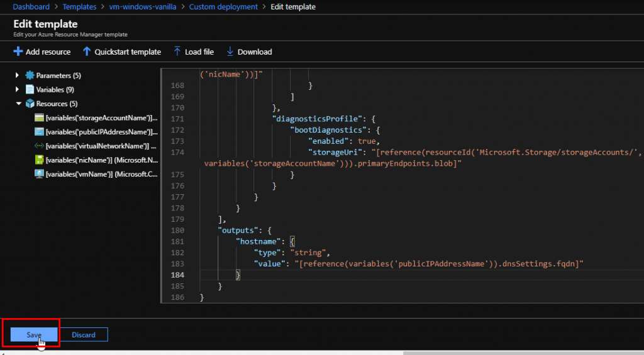Select the vmName (Microsoft.C...) tree item
The height and width of the screenshot is (355, 644).
point(101,173)
